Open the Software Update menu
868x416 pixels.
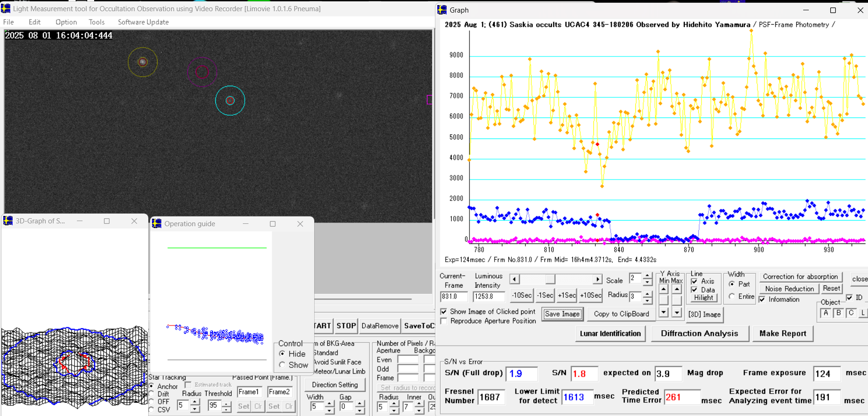tap(143, 22)
